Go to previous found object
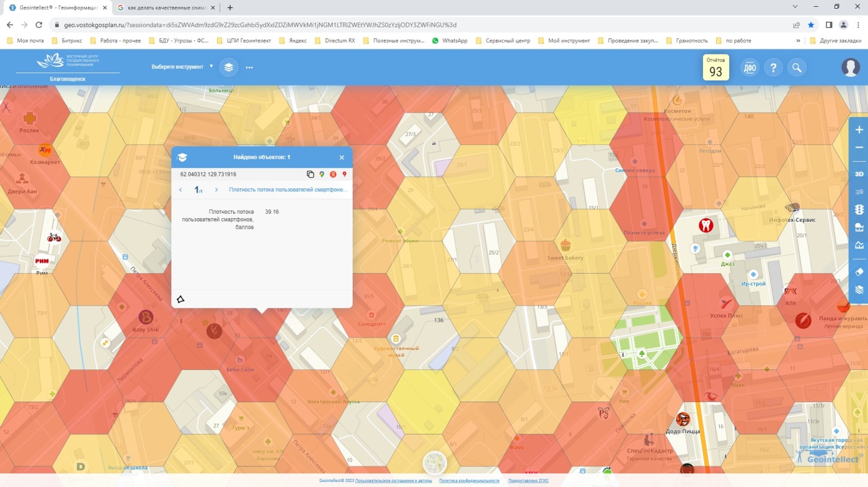Viewport: 868px width, 487px height. coord(180,190)
